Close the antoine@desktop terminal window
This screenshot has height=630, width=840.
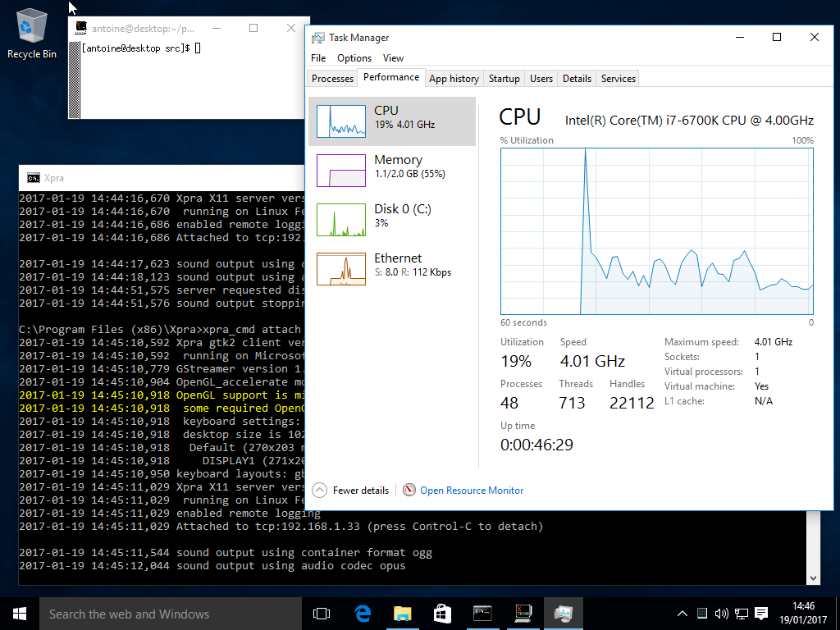coord(291,28)
